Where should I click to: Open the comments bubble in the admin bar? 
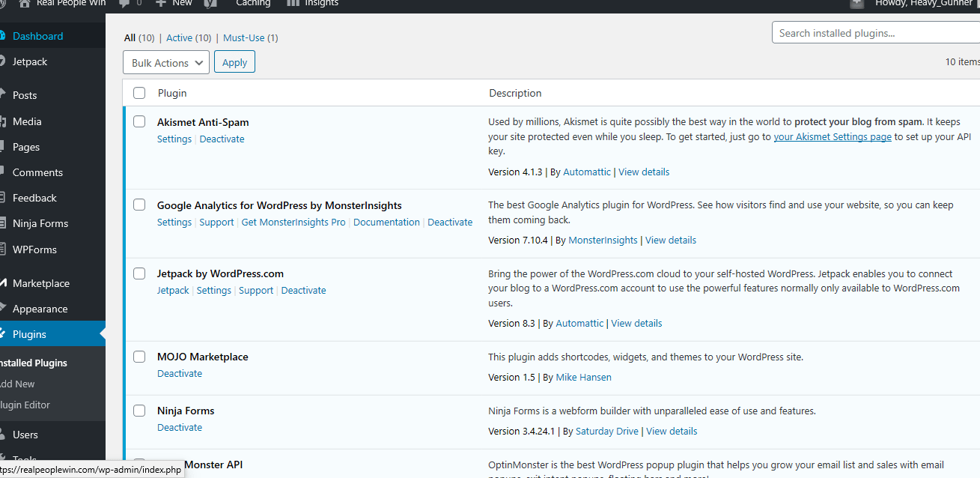[123, 4]
